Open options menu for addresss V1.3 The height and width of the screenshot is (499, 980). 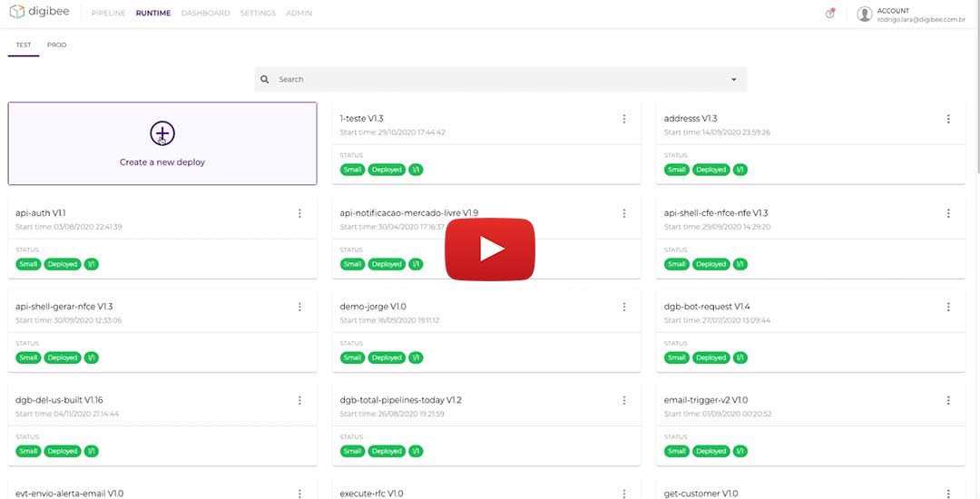pyautogui.click(x=948, y=119)
